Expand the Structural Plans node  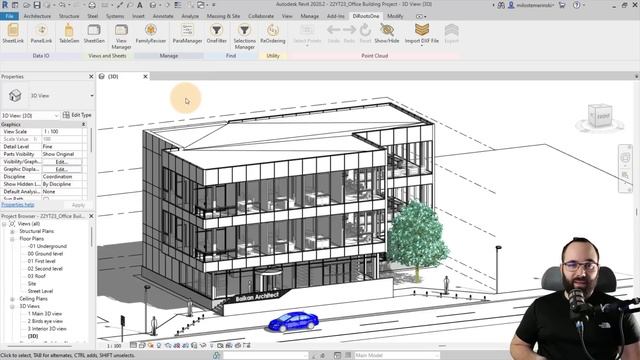[x=12, y=231]
